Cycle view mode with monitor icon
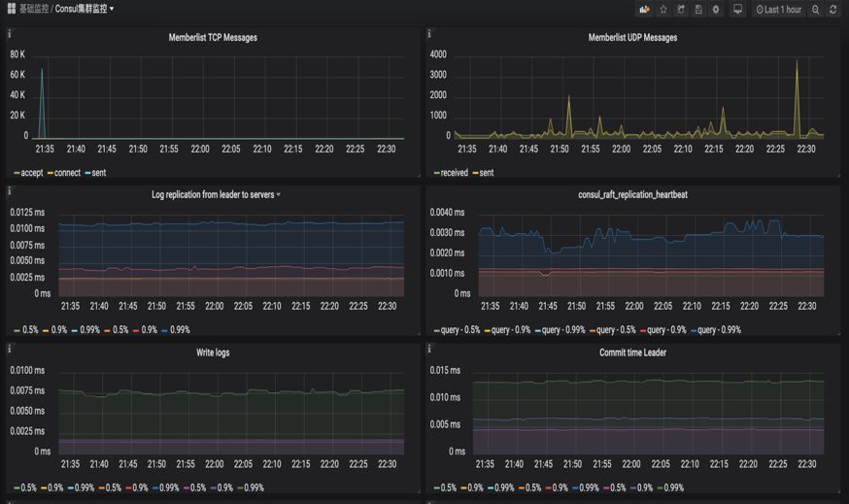The image size is (849, 504). tap(737, 10)
